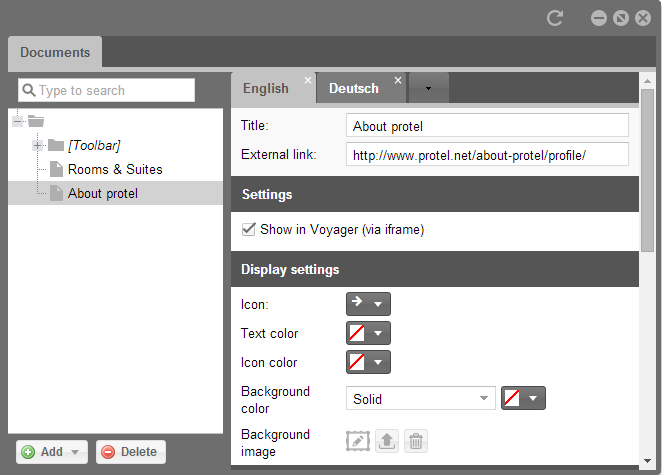Click the refresh icon in title bar

point(555,18)
